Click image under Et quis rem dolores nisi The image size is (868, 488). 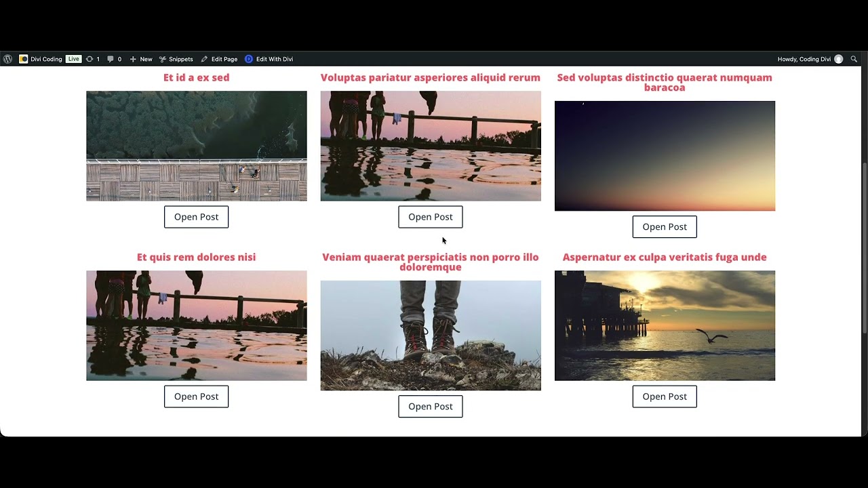click(x=197, y=325)
